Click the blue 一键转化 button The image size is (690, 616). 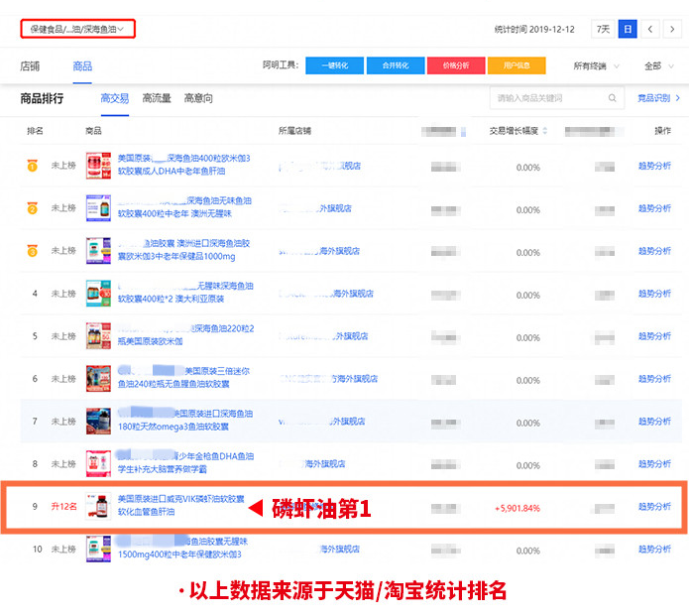click(334, 66)
